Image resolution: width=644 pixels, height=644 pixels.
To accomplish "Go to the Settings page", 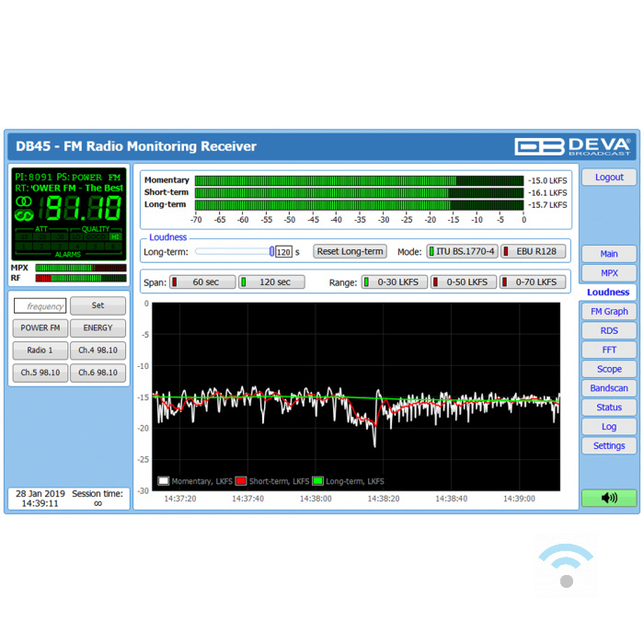I will pyautogui.click(x=609, y=446).
